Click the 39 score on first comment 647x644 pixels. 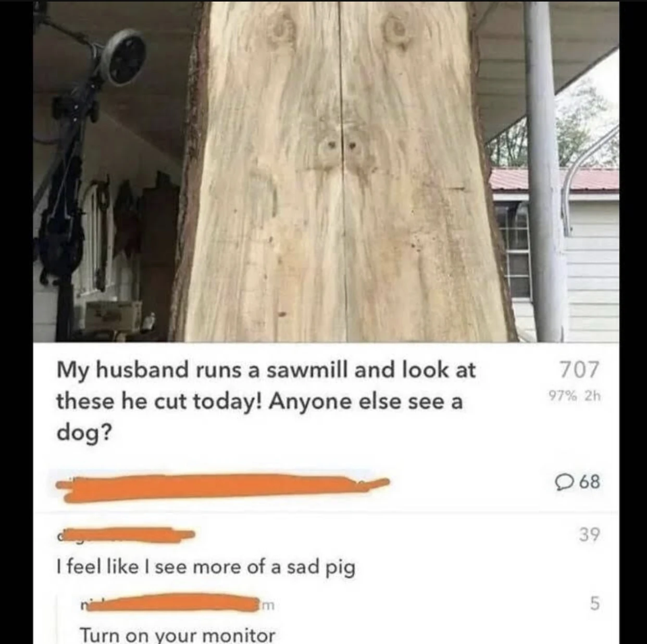pos(589,535)
